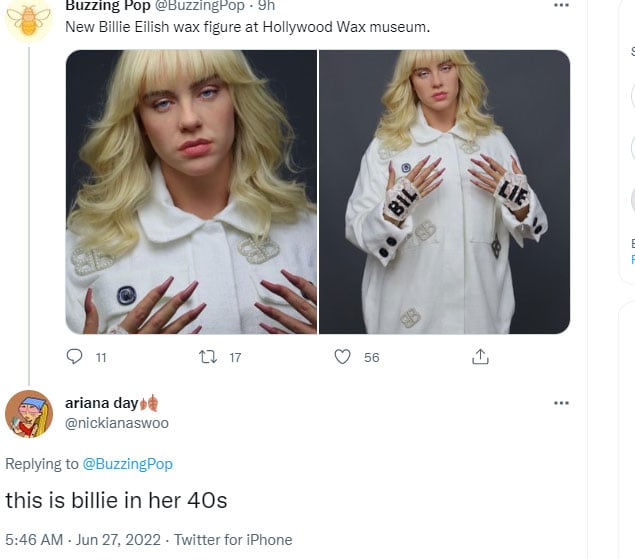Viewport: 635px width, 559px height.
Task: Click @BuzzingPop in the Replying to line
Action: click(x=128, y=464)
